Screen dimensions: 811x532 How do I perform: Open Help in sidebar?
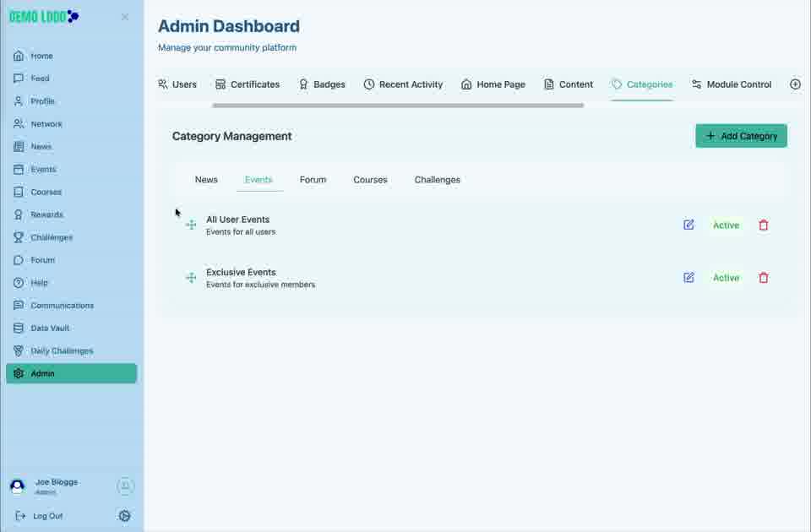[71, 283]
